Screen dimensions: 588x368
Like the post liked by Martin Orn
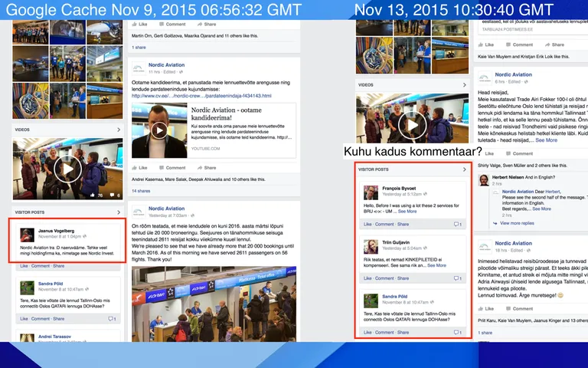pyautogui.click(x=140, y=24)
